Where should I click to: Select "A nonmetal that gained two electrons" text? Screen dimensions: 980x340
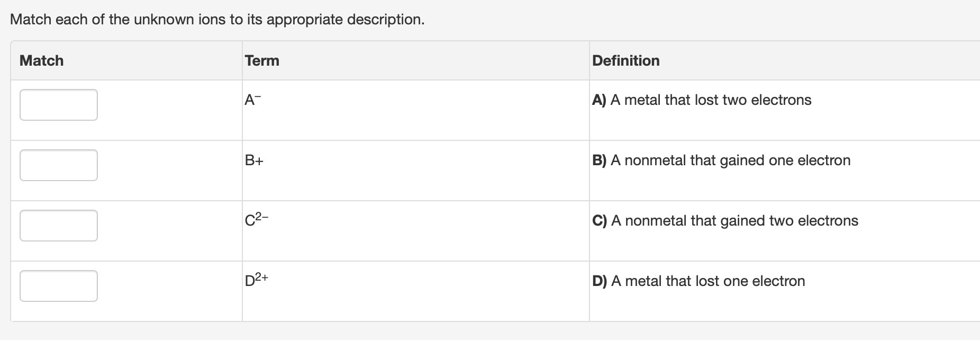click(x=734, y=221)
